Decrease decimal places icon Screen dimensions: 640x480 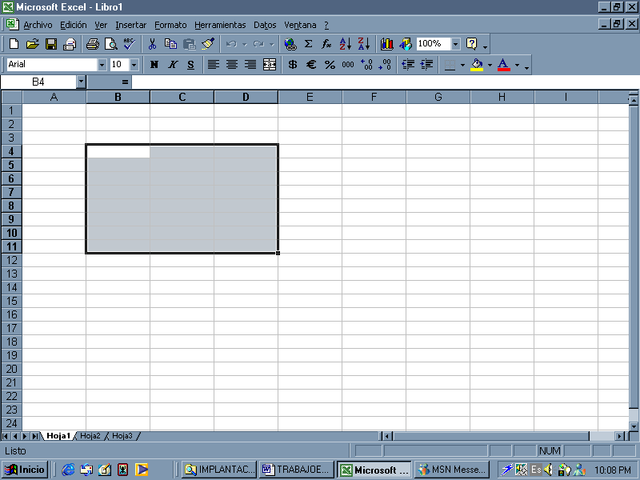(x=384, y=64)
